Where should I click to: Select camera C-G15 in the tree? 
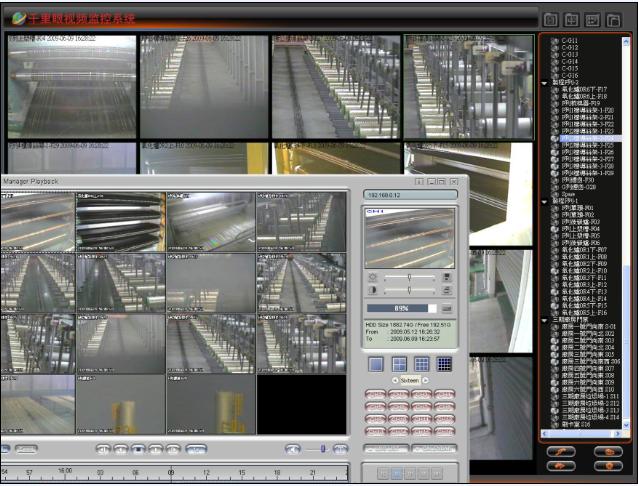570,68
